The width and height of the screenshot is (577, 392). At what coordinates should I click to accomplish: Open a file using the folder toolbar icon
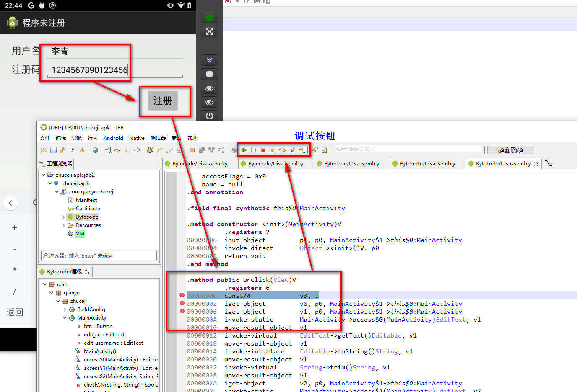point(44,150)
